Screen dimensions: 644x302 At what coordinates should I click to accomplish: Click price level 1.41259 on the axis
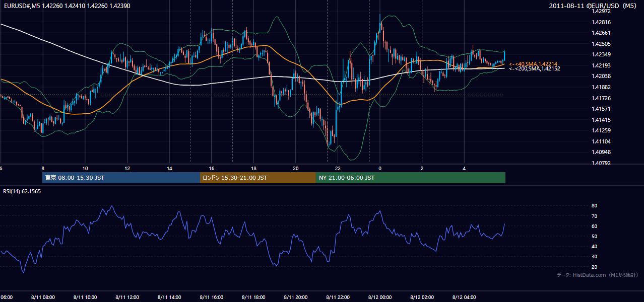[x=601, y=130]
